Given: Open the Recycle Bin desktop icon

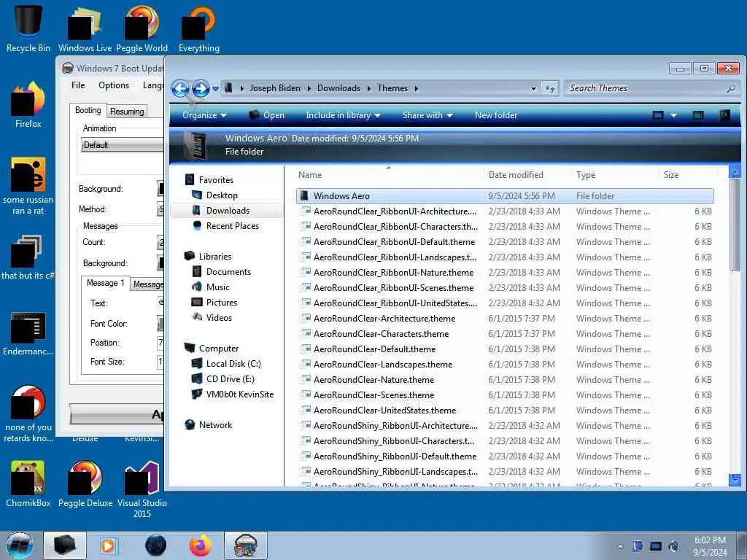Looking at the screenshot, I should pos(28,28).
